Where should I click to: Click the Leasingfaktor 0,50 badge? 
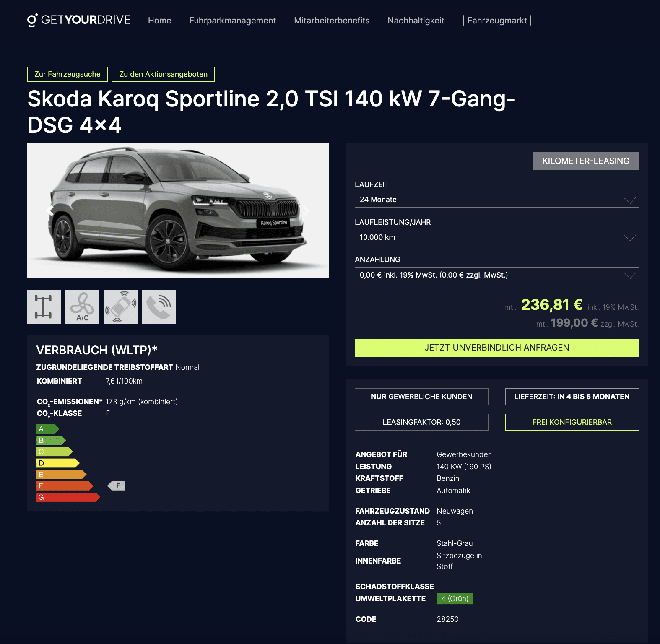click(421, 422)
